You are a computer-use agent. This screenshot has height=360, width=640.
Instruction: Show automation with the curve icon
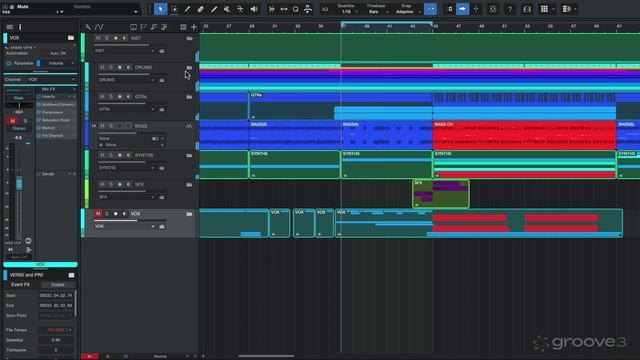(x=99, y=27)
